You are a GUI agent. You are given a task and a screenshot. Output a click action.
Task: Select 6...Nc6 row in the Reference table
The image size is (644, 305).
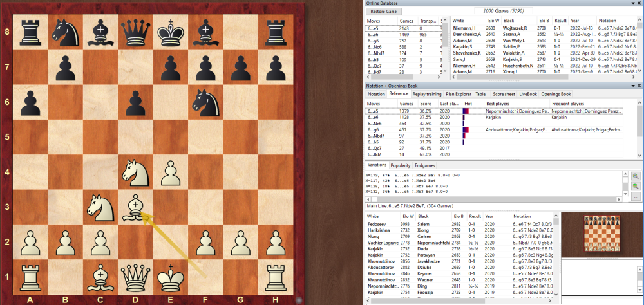tap(494, 123)
